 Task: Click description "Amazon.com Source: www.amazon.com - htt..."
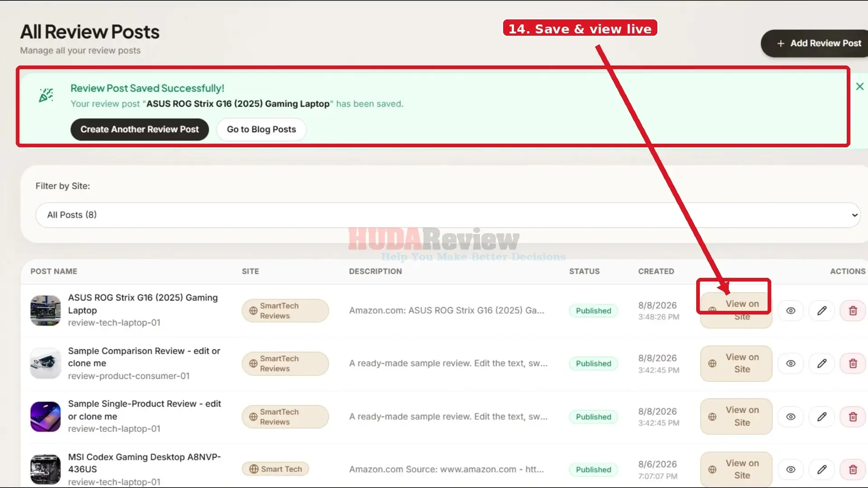pos(447,469)
